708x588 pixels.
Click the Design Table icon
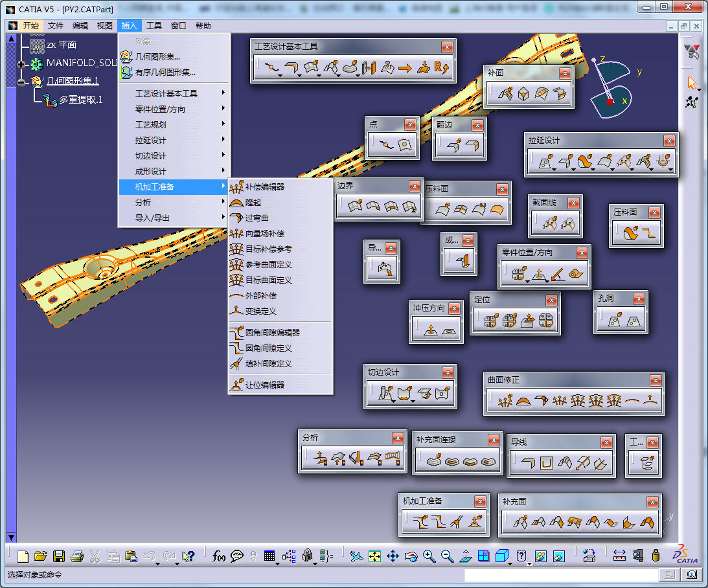click(269, 556)
